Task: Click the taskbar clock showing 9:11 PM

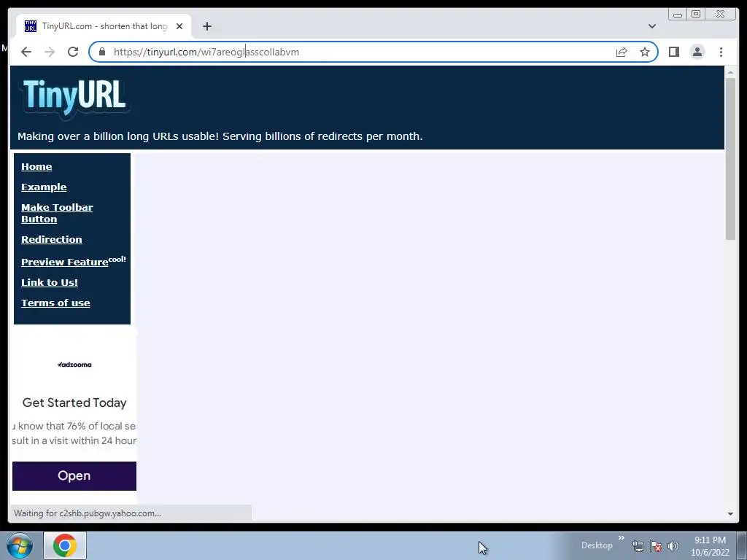Action: pyautogui.click(x=710, y=546)
